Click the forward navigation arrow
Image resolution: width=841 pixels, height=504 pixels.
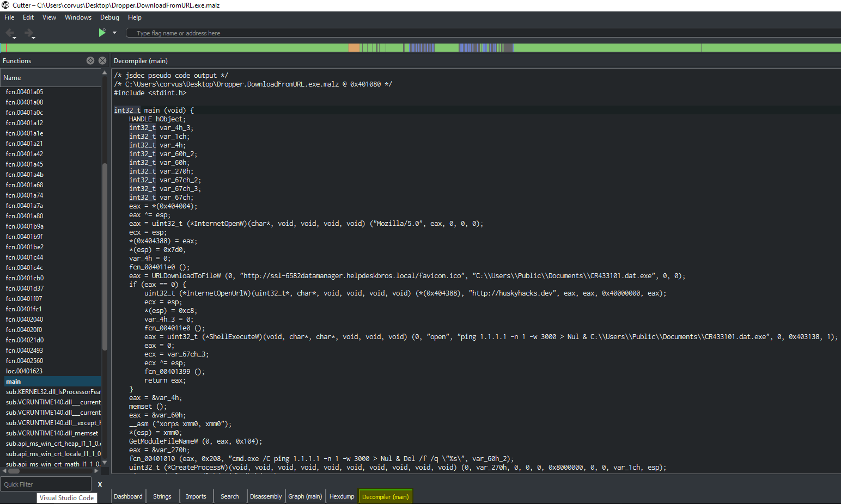[x=29, y=33]
